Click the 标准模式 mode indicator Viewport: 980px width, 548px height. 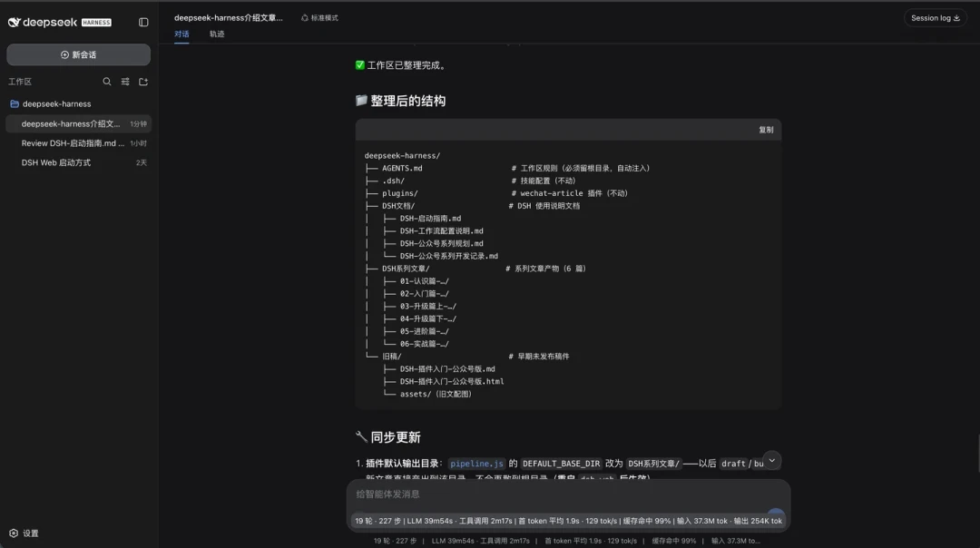tap(319, 18)
